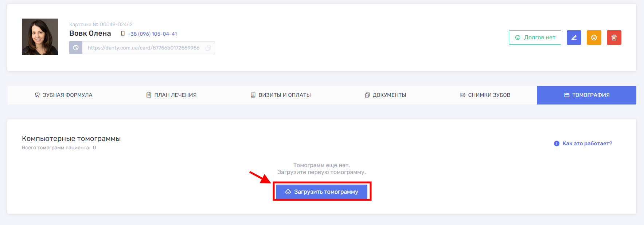Click the Долгов нет status button

[x=535, y=37]
